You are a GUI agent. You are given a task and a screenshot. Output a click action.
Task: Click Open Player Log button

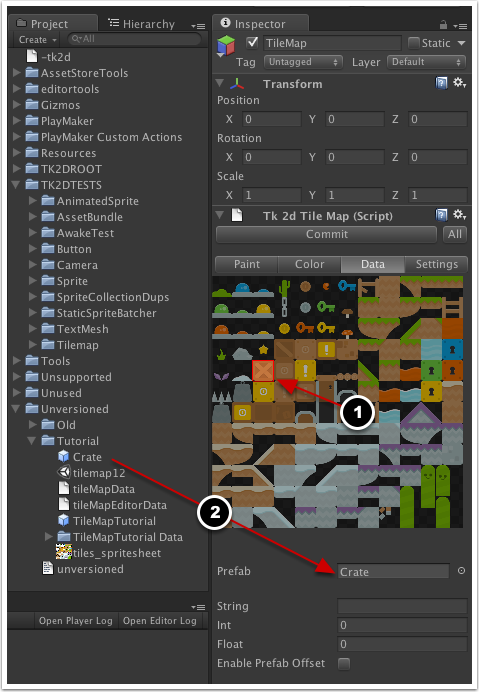(75, 621)
